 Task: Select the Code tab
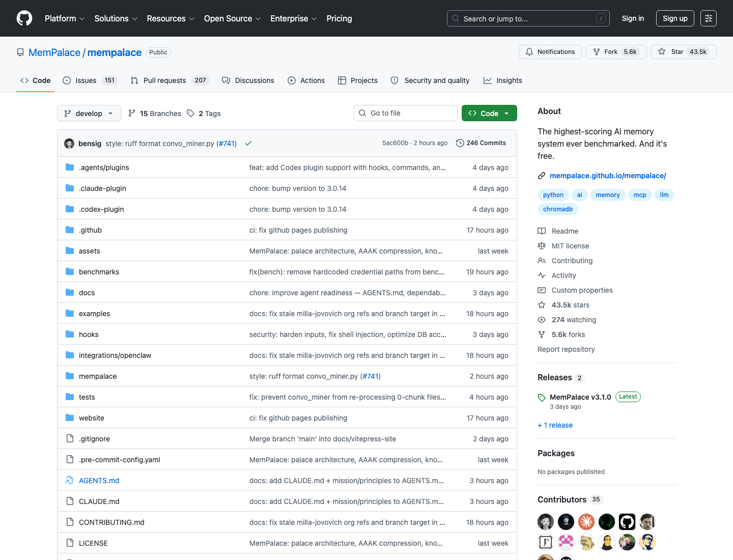click(x=36, y=80)
